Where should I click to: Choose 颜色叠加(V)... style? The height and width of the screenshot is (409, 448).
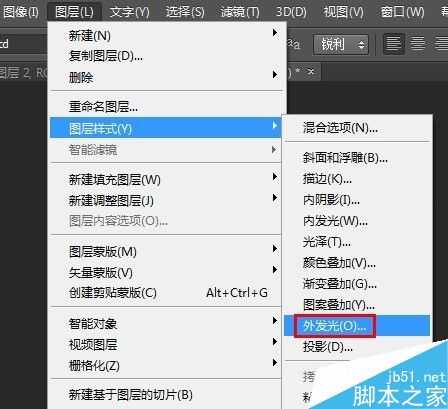point(357,263)
